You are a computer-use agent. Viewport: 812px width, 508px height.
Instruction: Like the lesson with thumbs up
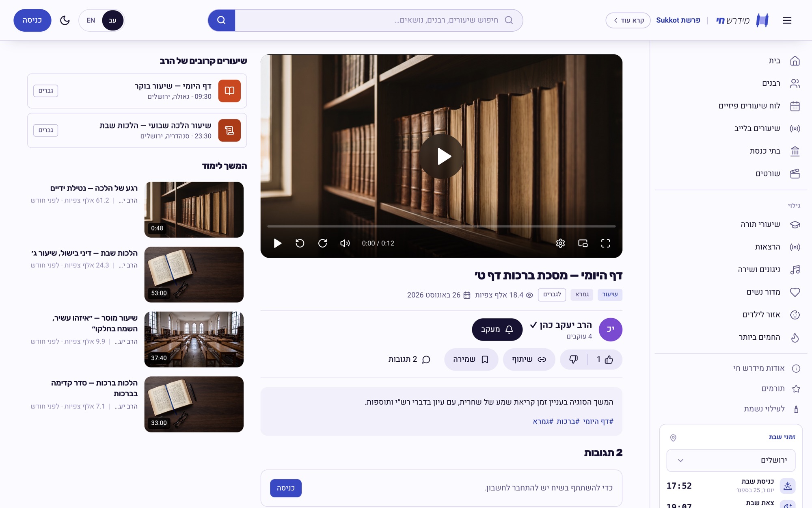pyautogui.click(x=605, y=359)
